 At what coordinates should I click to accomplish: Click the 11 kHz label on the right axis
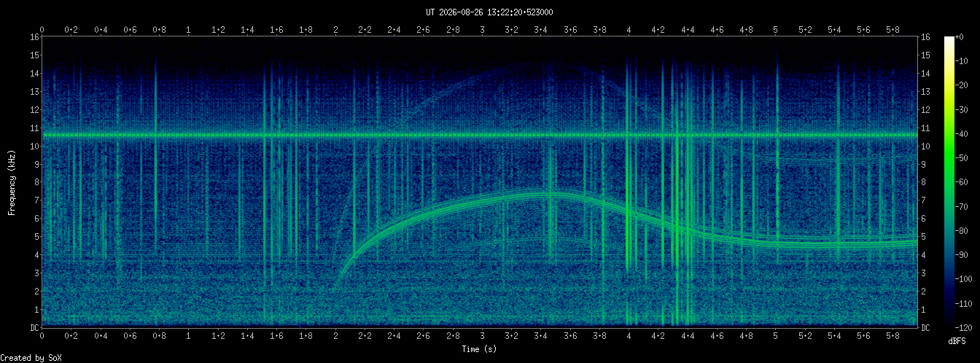926,128
